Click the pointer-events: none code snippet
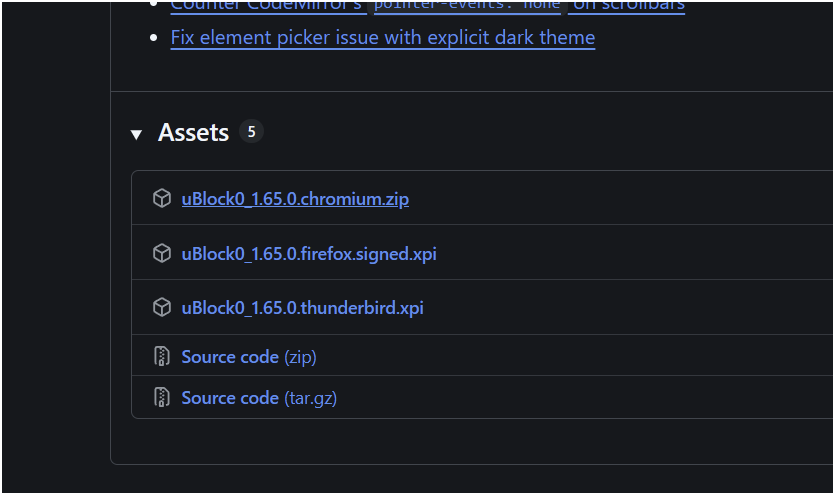The height and width of the screenshot is (495, 835). 467,6
